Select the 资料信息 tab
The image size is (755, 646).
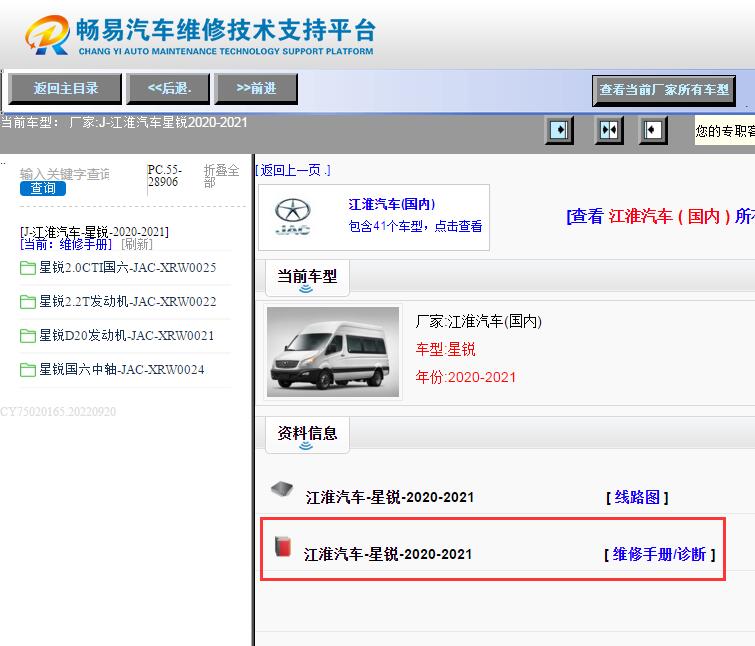[x=307, y=435]
